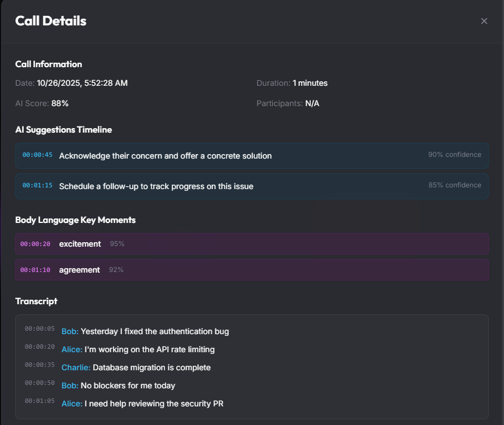This screenshot has width=504, height=425.
Task: Click the 00:01:05 transcript timestamp
Action: 40,401
